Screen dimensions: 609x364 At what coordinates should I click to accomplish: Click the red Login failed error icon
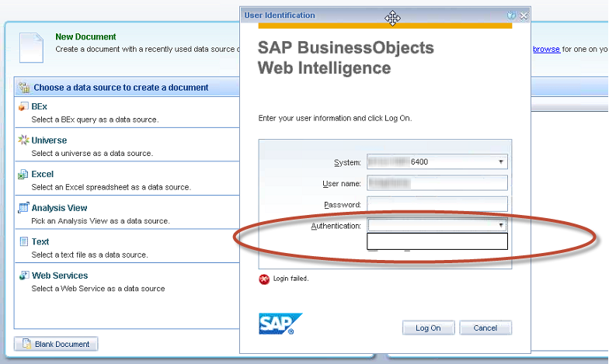(264, 279)
